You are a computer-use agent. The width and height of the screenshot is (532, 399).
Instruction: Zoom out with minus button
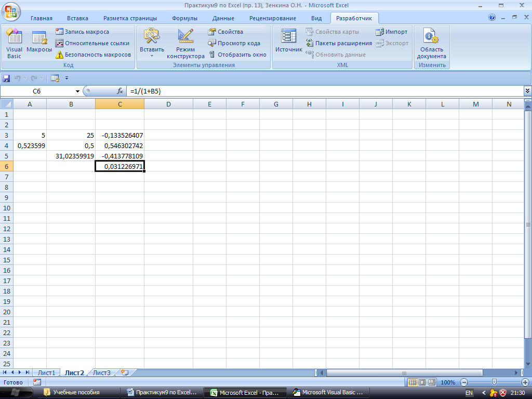pos(464,382)
